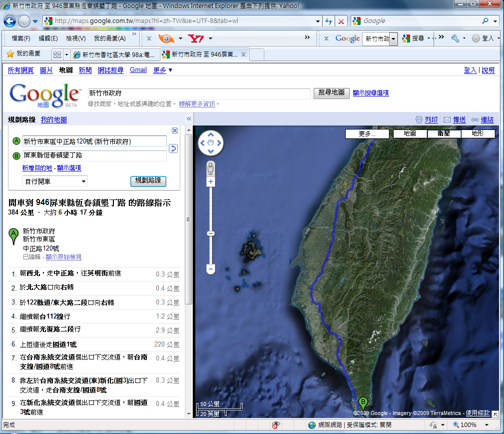Open the 檔案(F) menu

tap(21, 38)
